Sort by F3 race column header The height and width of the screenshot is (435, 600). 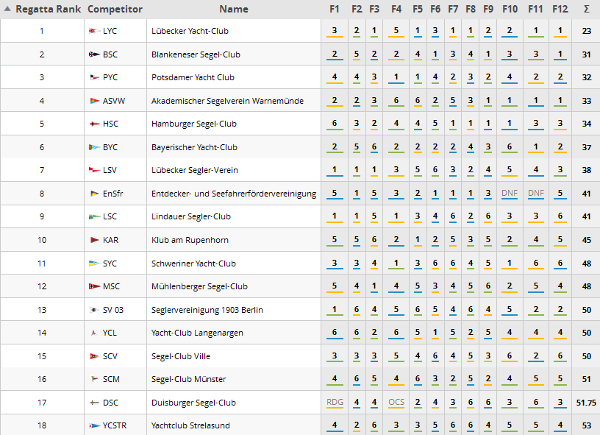(374, 9)
